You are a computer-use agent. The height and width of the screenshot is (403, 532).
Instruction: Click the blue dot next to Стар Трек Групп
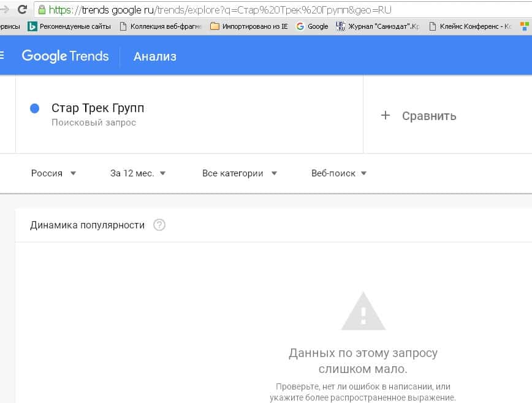coord(34,108)
